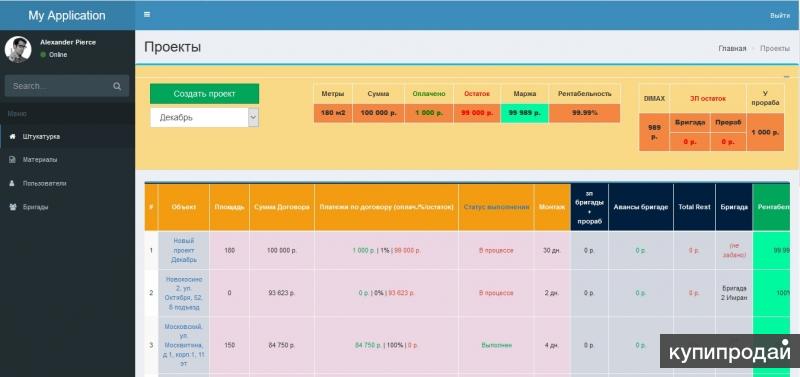Click the Площадь column header
The image size is (800, 377).
point(229,207)
